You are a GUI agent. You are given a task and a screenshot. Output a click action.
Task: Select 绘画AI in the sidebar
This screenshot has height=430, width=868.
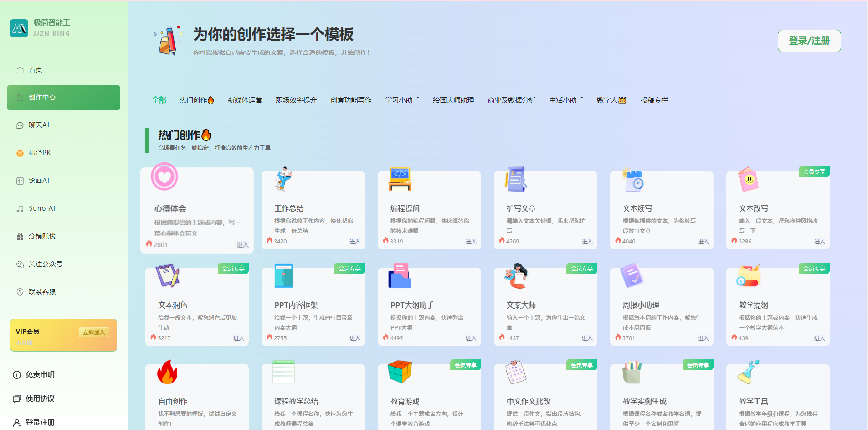[38, 180]
